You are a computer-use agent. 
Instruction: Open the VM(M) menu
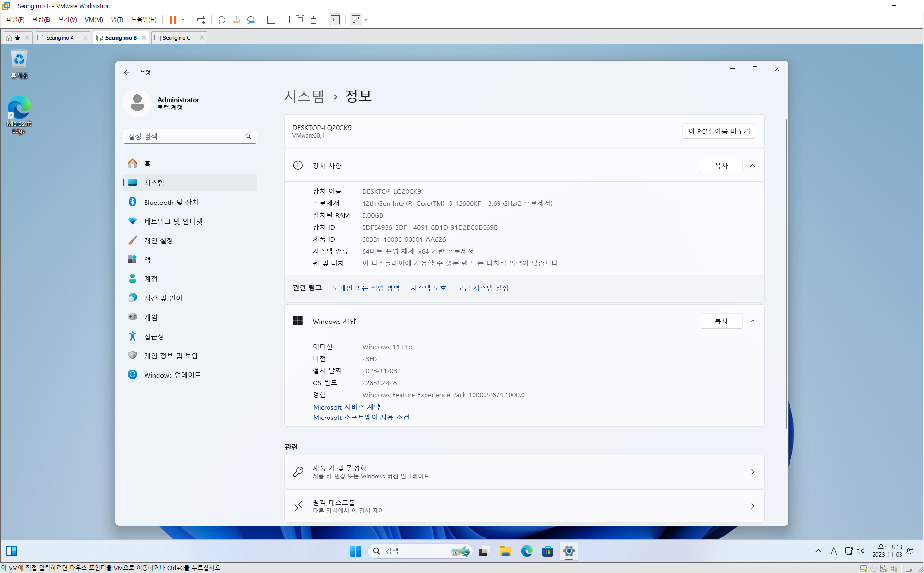tap(94, 20)
